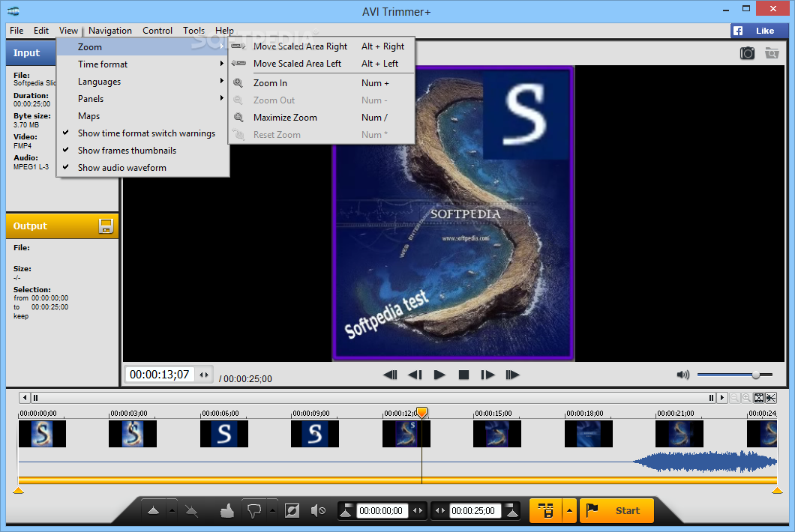Click the orange timeline playhead marker
Screen dimensions: 795x532
tap(421, 412)
